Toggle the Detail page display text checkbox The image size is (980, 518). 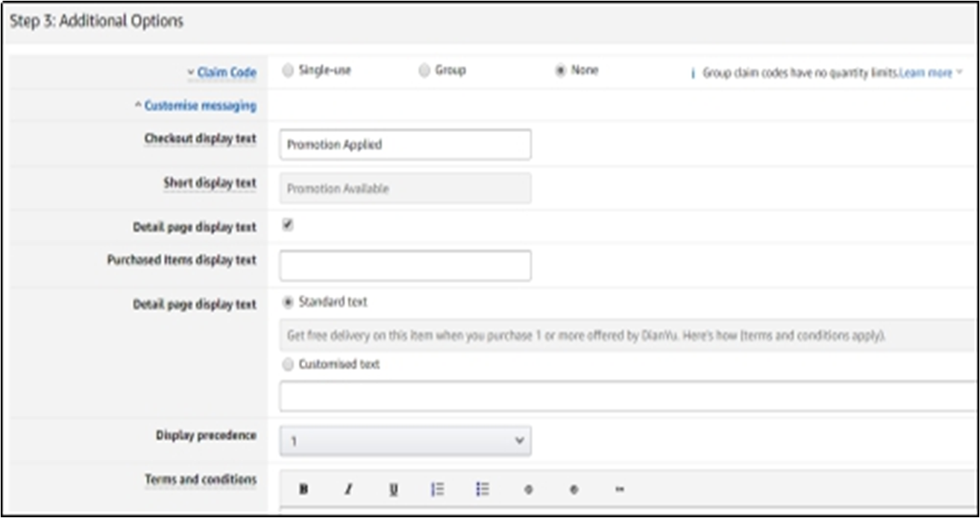288,225
